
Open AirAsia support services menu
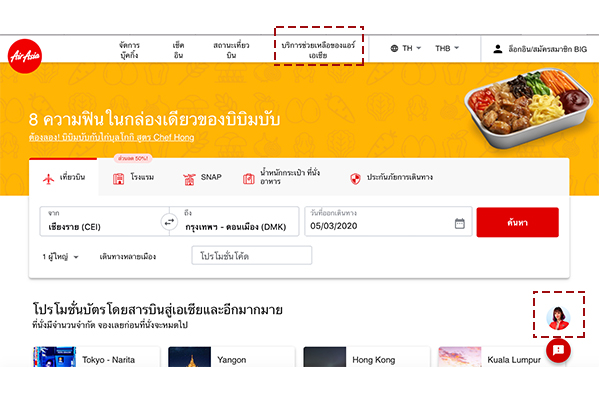coord(318,50)
